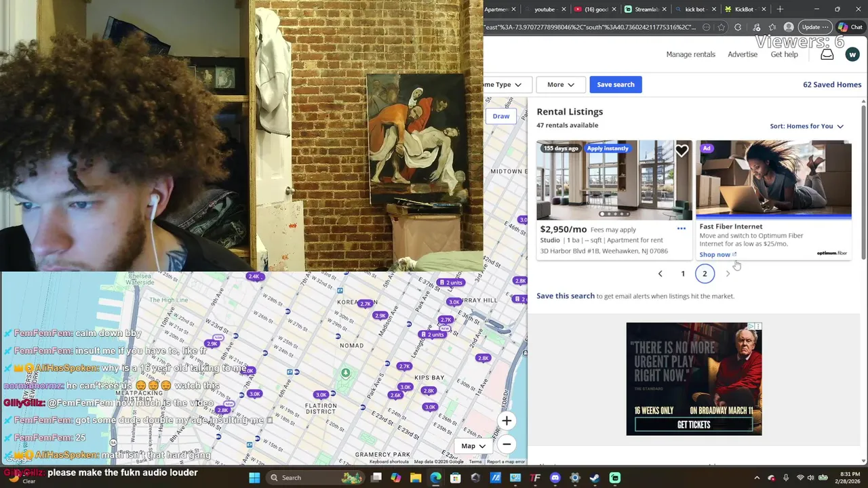Image resolution: width=868 pixels, height=488 pixels.
Task: Click Report a map error link
Action: [x=506, y=462]
